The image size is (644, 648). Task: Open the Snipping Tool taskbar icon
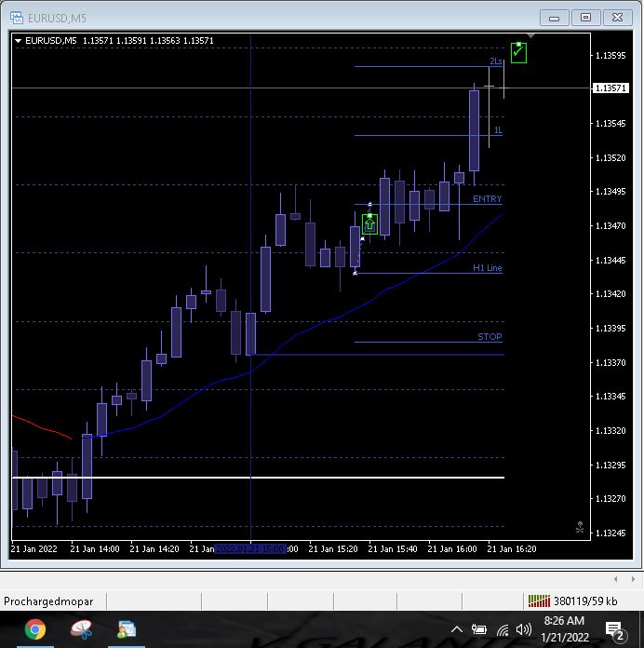(x=81, y=629)
